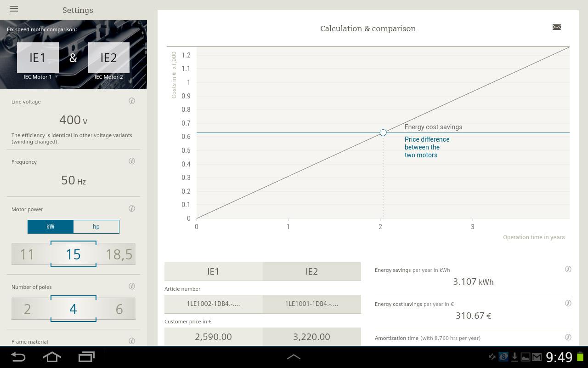Image resolution: width=588 pixels, height=368 pixels.
Task: Show info for Amortization time
Action: point(568,337)
